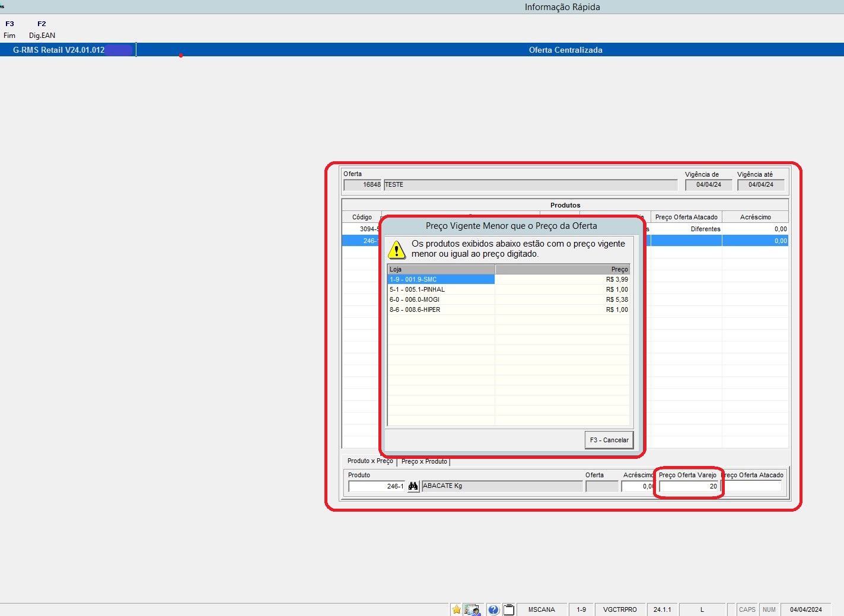Open the user profile icon in status bar

coord(472,609)
